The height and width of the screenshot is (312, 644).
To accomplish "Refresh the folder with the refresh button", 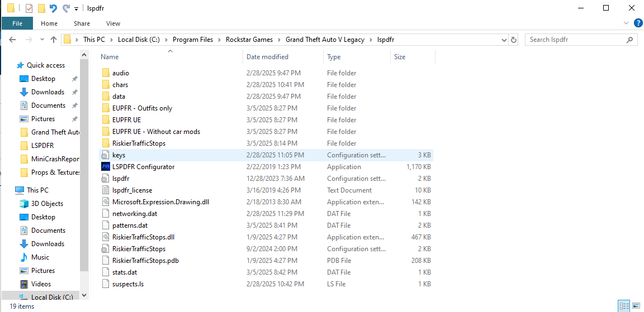I will point(514,40).
